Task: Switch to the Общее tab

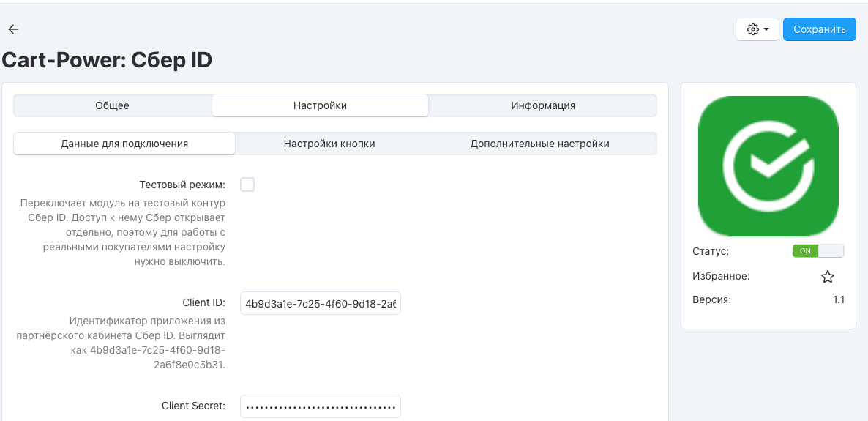Action: [113, 105]
